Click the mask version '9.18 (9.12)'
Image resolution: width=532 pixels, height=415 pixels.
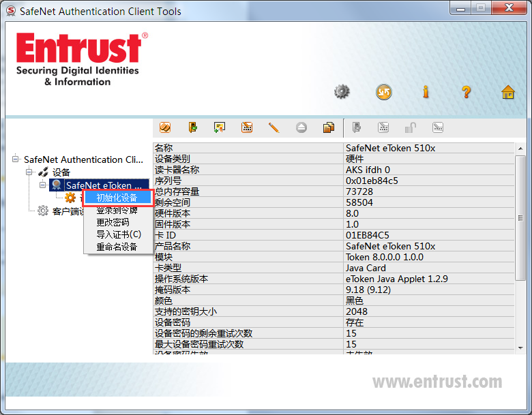tap(368, 290)
